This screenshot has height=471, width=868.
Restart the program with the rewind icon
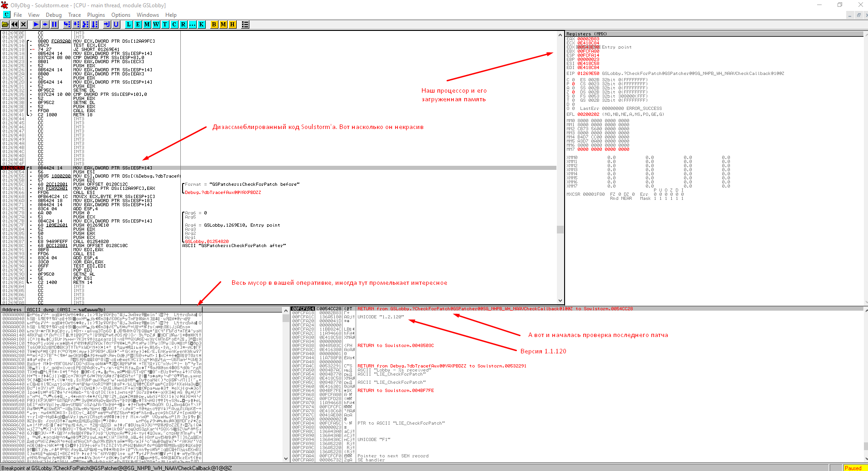click(15, 25)
